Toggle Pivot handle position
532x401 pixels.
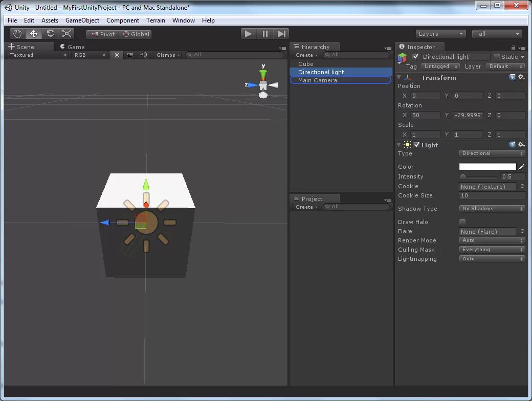click(x=103, y=34)
